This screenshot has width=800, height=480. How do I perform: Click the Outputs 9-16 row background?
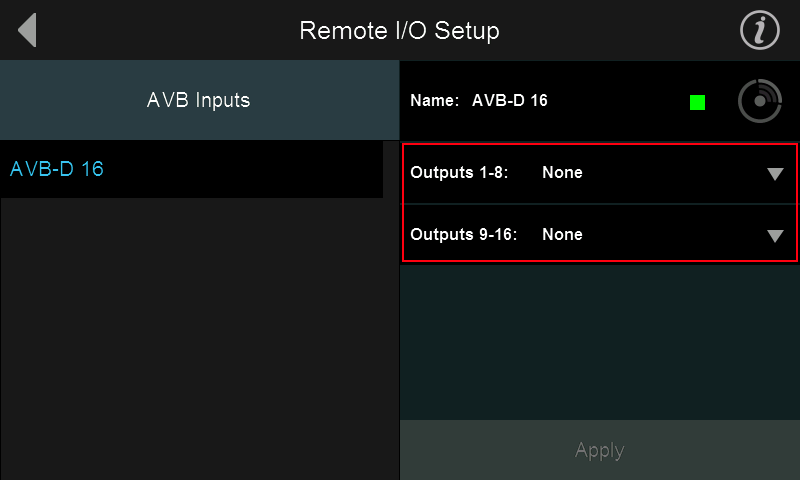coord(600,234)
